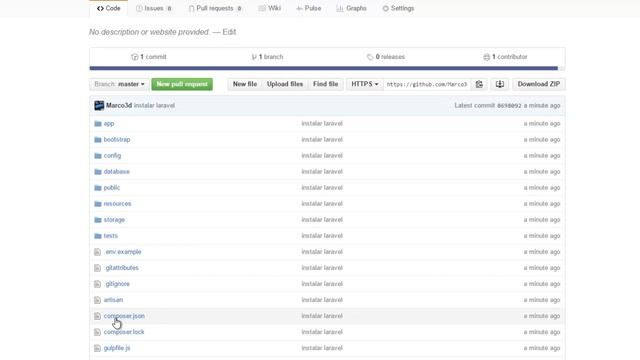Viewport: 640px width, 360px height.
Task: Click the Edit description link
Action: [229, 32]
